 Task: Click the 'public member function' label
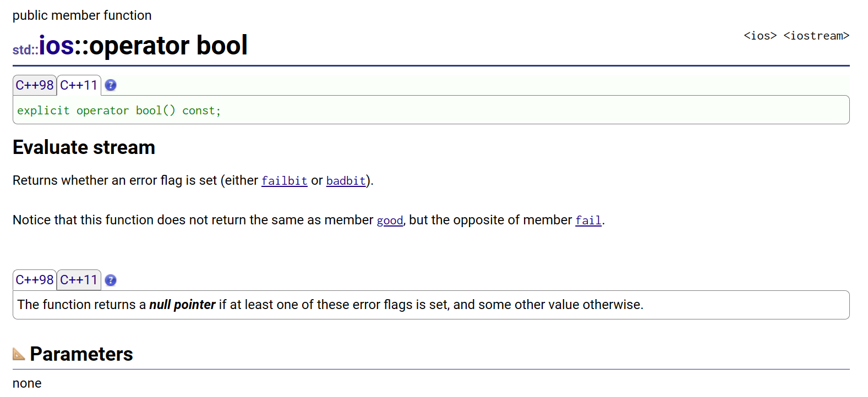(82, 15)
